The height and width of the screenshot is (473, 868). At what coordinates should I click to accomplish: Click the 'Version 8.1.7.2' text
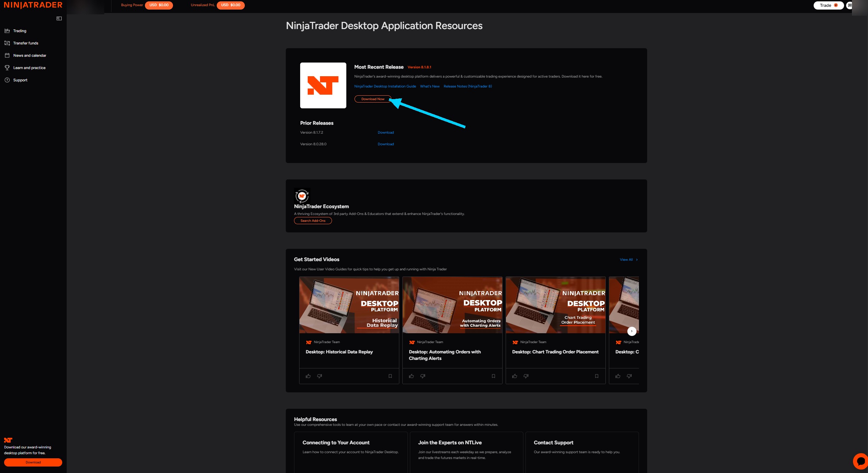311,133
